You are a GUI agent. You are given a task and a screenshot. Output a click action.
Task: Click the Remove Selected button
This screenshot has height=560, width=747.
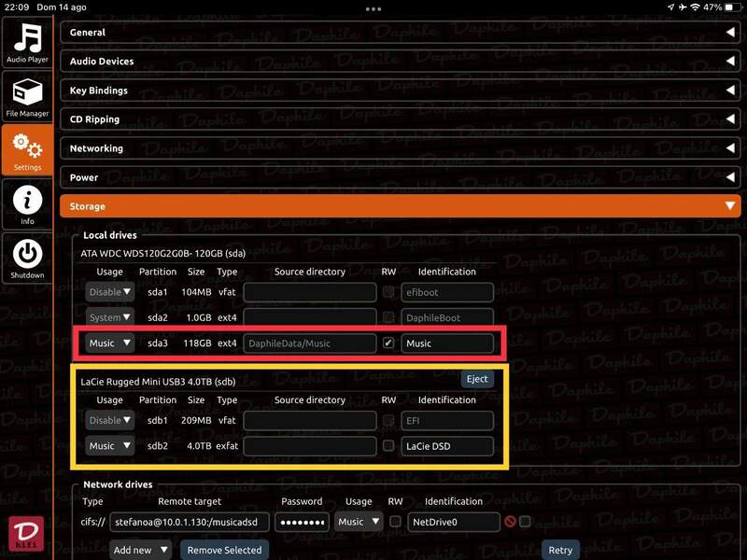click(x=224, y=550)
